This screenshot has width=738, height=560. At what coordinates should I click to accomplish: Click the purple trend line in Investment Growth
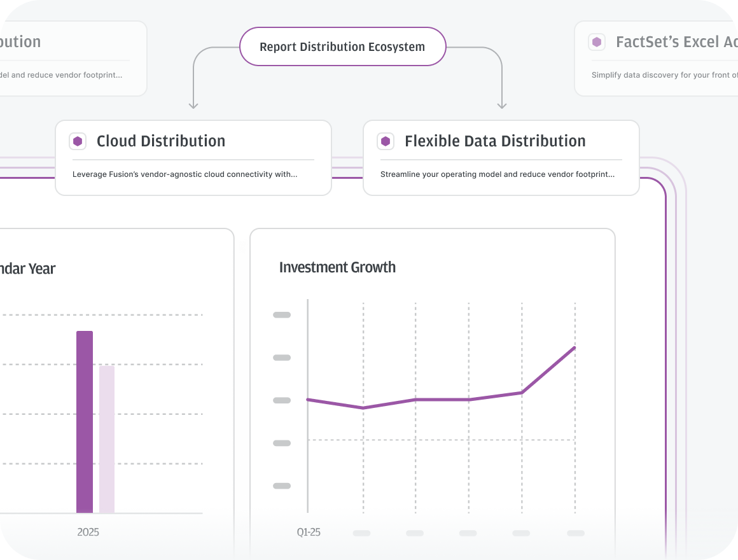pos(442,400)
